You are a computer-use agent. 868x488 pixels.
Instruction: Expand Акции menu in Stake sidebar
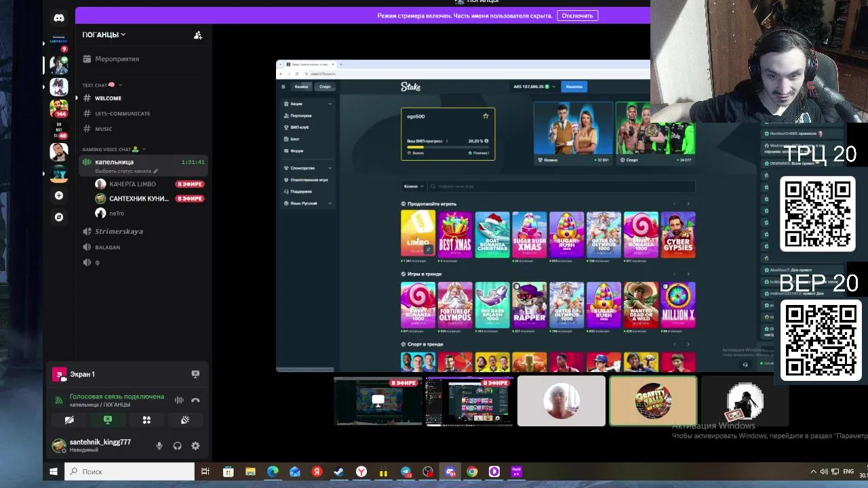pyautogui.click(x=307, y=104)
